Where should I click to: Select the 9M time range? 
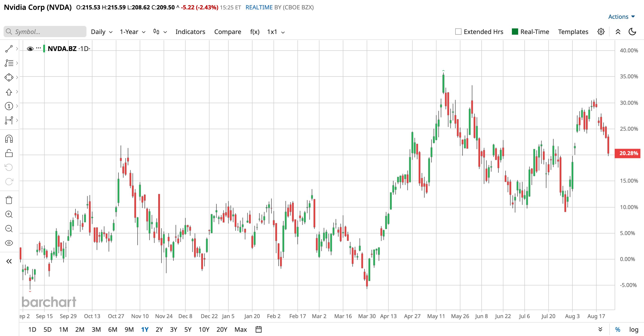pyautogui.click(x=129, y=330)
